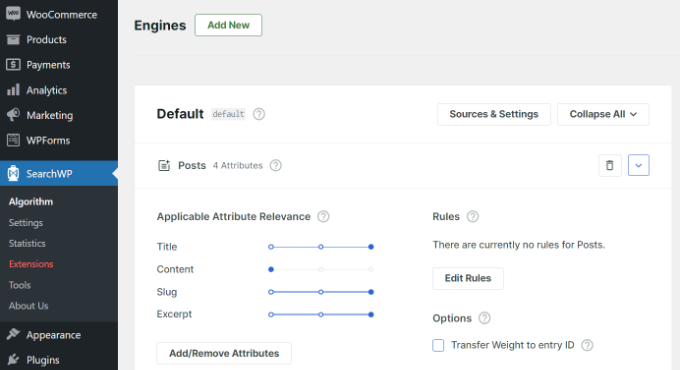Click the Appearance paintbrush icon
This screenshot has width=680, height=370.
(x=13, y=334)
